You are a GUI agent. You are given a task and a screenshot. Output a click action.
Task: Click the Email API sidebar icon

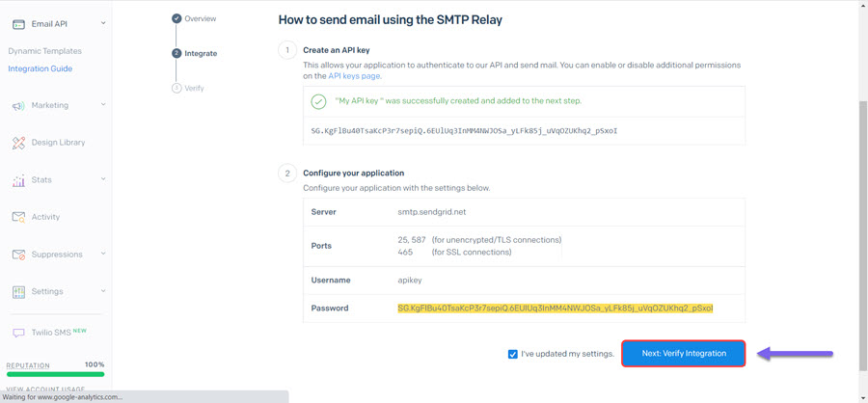coord(19,24)
